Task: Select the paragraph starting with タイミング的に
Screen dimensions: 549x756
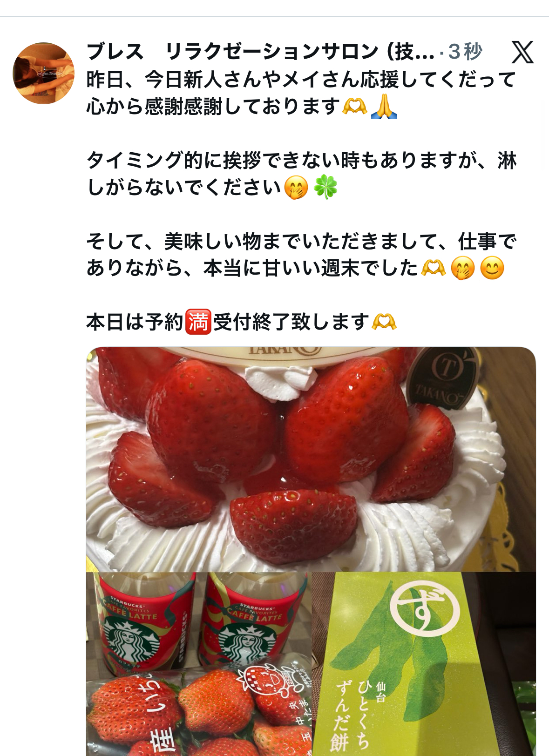Action: click(301, 174)
